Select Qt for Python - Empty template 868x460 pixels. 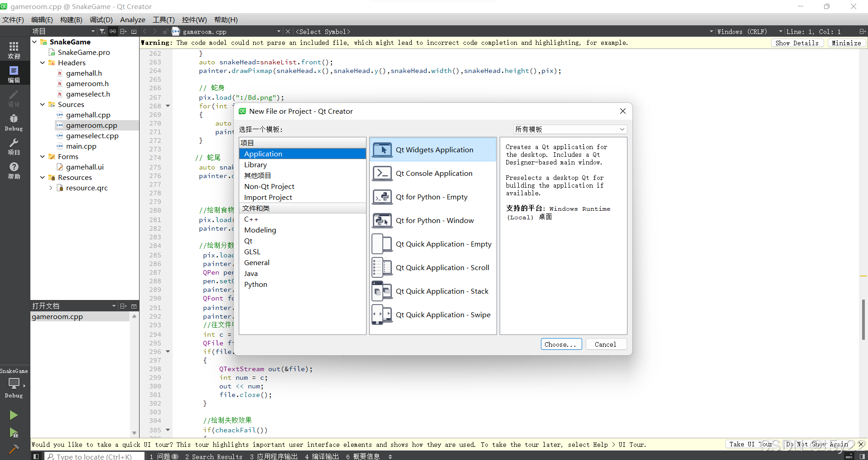[x=433, y=197]
